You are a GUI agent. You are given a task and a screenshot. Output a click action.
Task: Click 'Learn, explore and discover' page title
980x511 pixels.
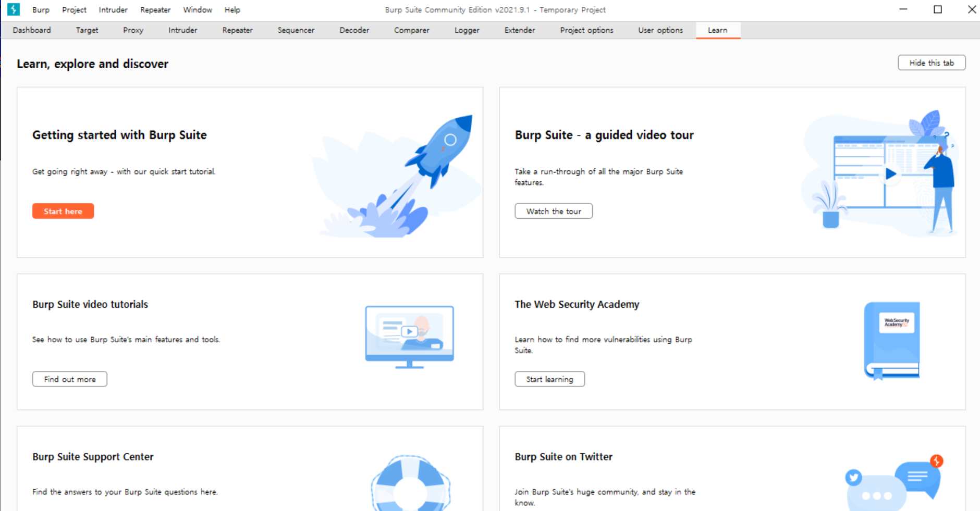pos(92,64)
